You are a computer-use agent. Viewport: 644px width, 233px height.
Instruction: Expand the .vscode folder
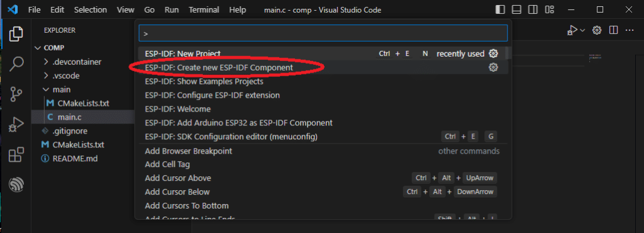(x=83, y=76)
